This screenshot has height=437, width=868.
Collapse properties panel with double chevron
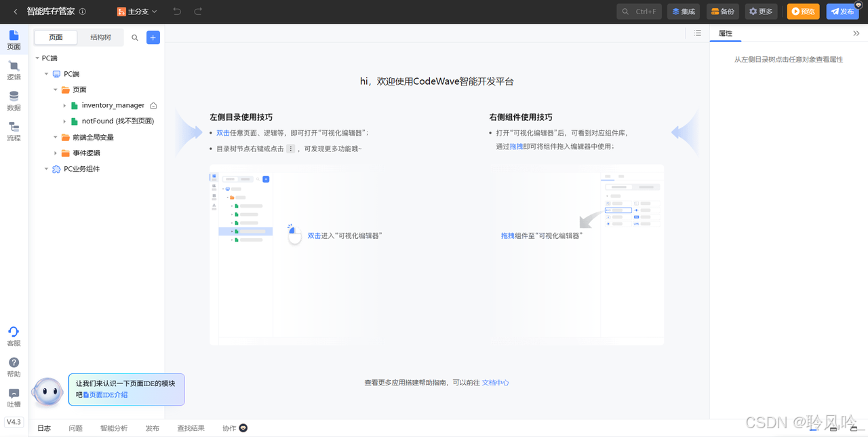[856, 33]
